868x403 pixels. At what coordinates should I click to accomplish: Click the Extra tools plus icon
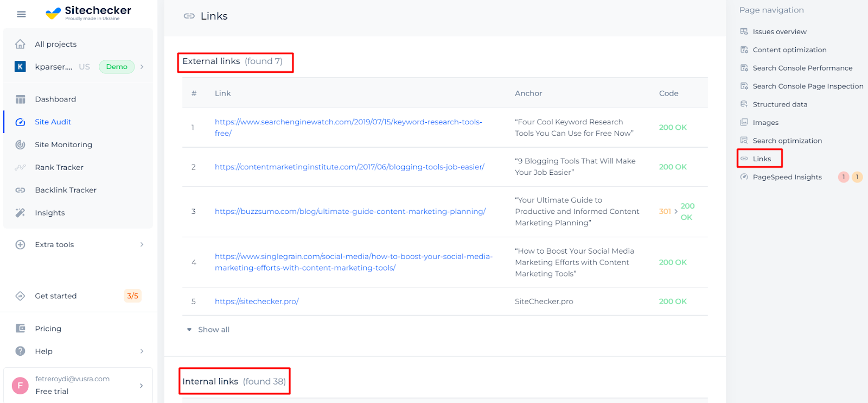20,244
